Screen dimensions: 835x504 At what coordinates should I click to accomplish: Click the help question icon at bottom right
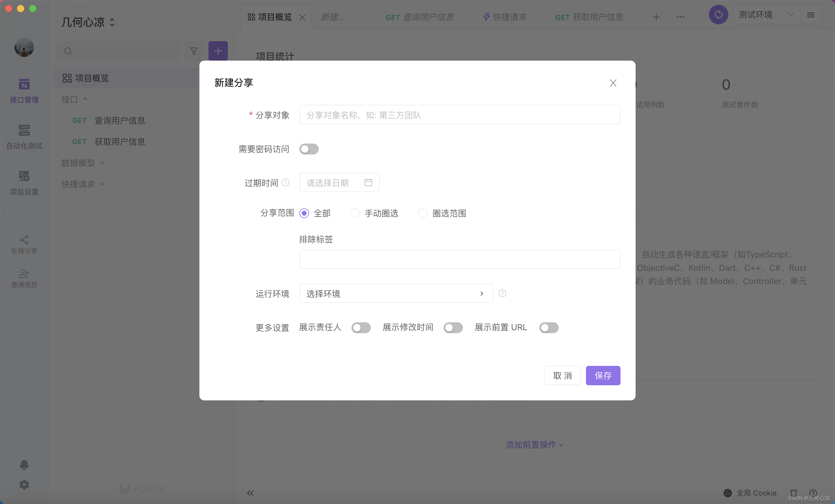tap(813, 493)
